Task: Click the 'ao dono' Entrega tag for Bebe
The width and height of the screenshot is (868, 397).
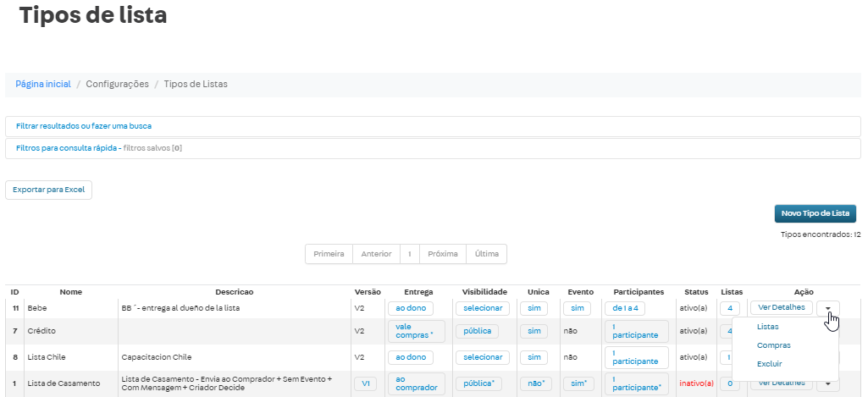Action: pos(410,308)
